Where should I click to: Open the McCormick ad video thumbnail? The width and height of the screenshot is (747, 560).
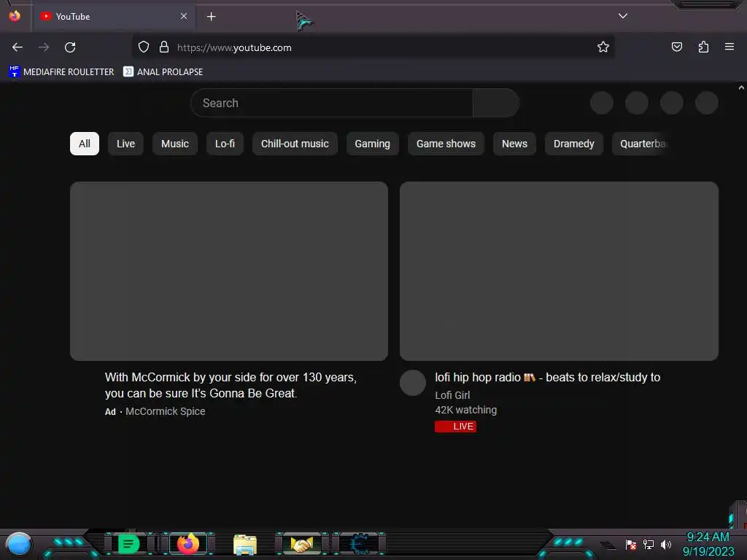click(x=228, y=271)
